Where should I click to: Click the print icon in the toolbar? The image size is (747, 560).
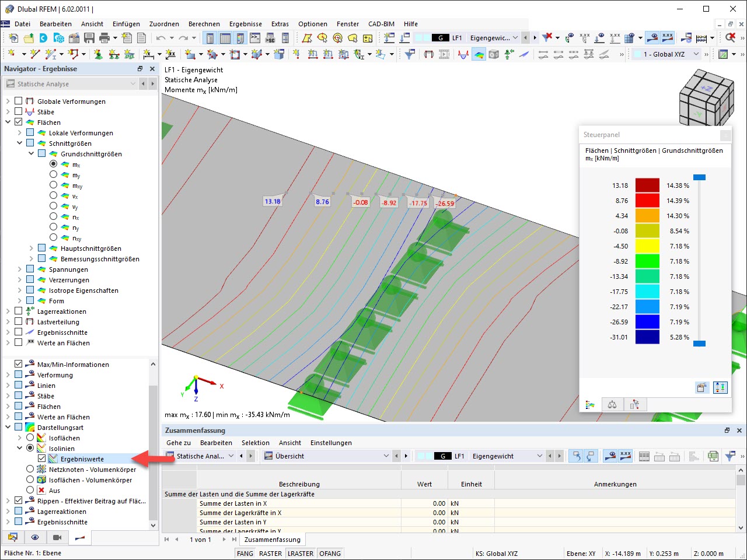point(104,38)
